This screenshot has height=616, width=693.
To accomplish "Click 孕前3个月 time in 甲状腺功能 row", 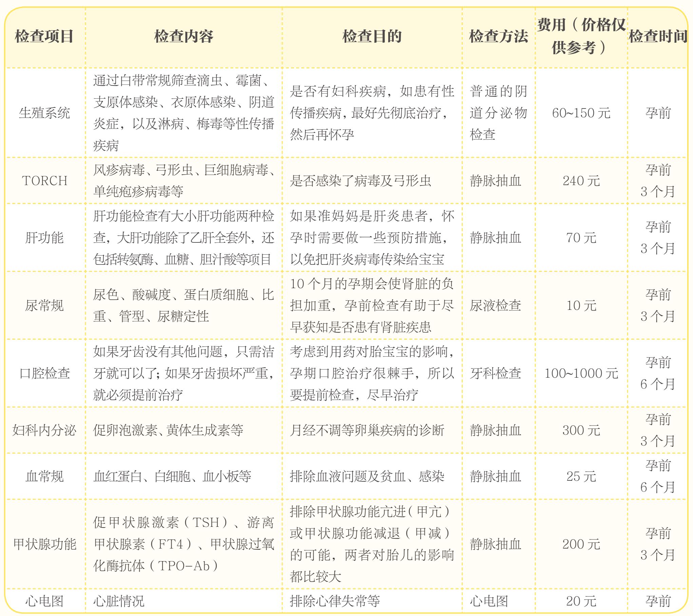I will [658, 544].
